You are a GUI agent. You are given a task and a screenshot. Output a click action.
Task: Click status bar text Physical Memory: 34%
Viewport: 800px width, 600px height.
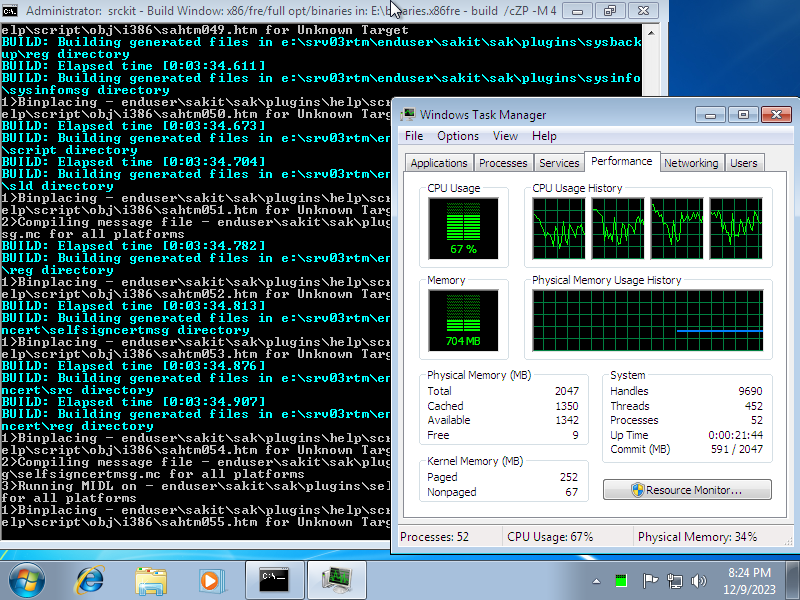point(697,537)
